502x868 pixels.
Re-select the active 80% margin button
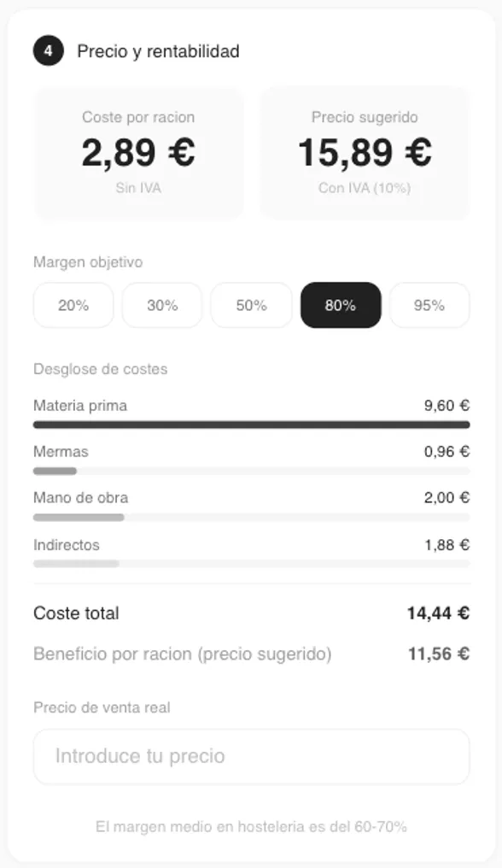coord(340,305)
